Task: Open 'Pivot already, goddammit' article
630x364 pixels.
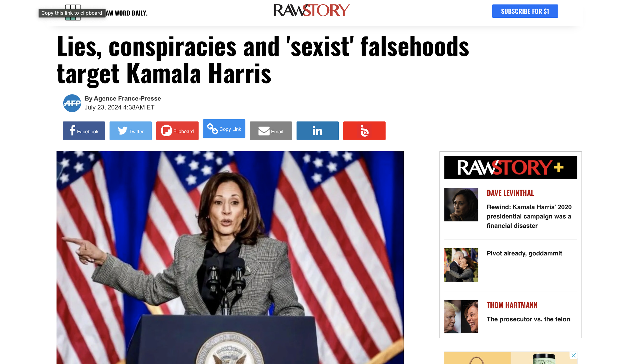Action: point(524,253)
